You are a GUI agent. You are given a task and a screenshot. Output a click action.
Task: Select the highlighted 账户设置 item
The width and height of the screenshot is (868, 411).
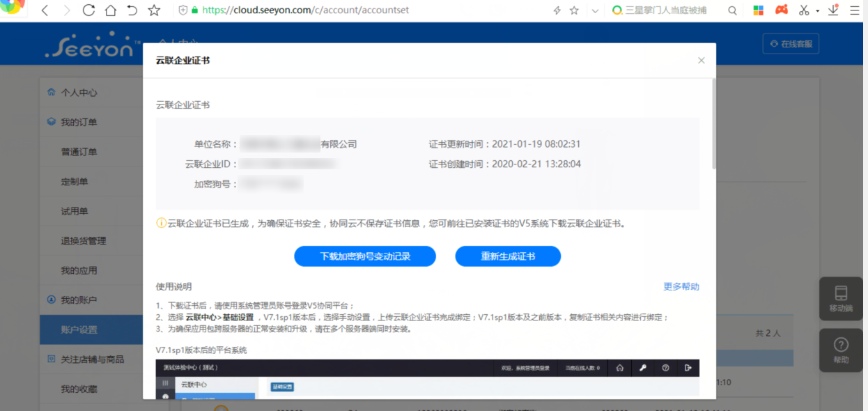[x=91, y=329]
